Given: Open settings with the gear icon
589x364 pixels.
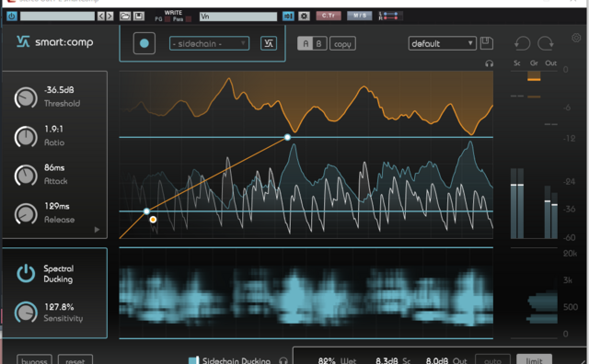Looking at the screenshot, I should pyautogui.click(x=576, y=38).
